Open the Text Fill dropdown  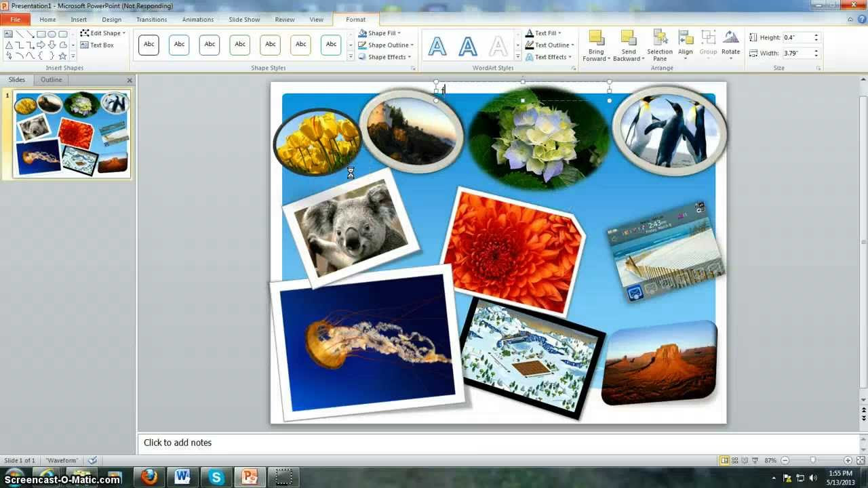(x=544, y=33)
